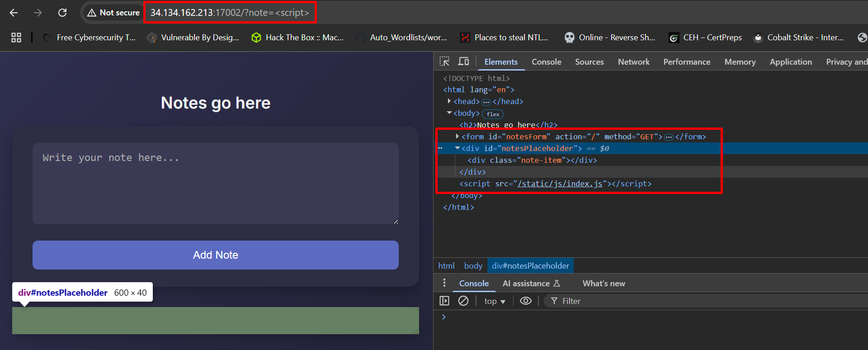This screenshot has width=868, height=350.
Task: Open the apps grid shortcut
Action: click(x=16, y=38)
